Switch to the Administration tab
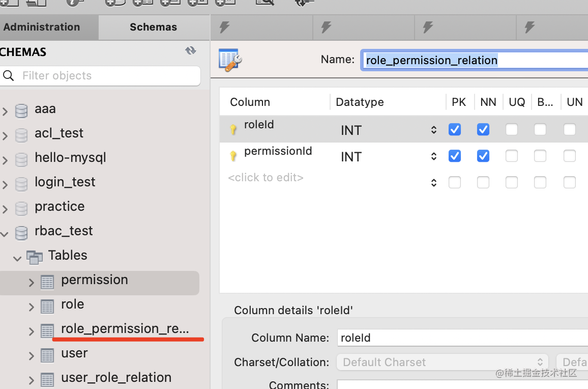Image resolution: width=588 pixels, height=389 pixels. click(x=42, y=27)
